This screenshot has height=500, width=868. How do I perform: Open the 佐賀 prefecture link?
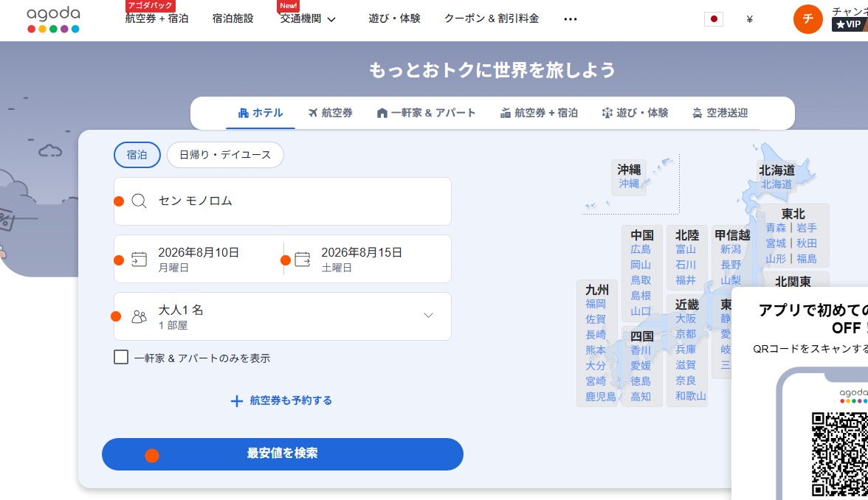coord(596,320)
